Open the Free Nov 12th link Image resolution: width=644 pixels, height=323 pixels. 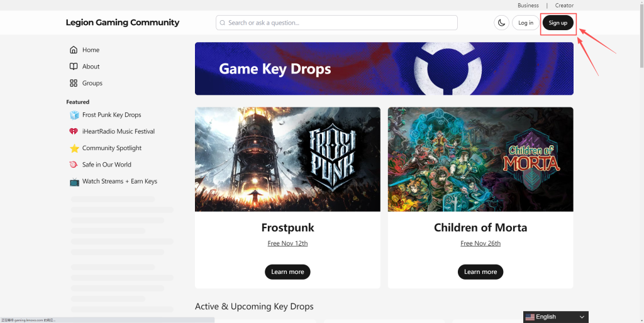pos(287,243)
